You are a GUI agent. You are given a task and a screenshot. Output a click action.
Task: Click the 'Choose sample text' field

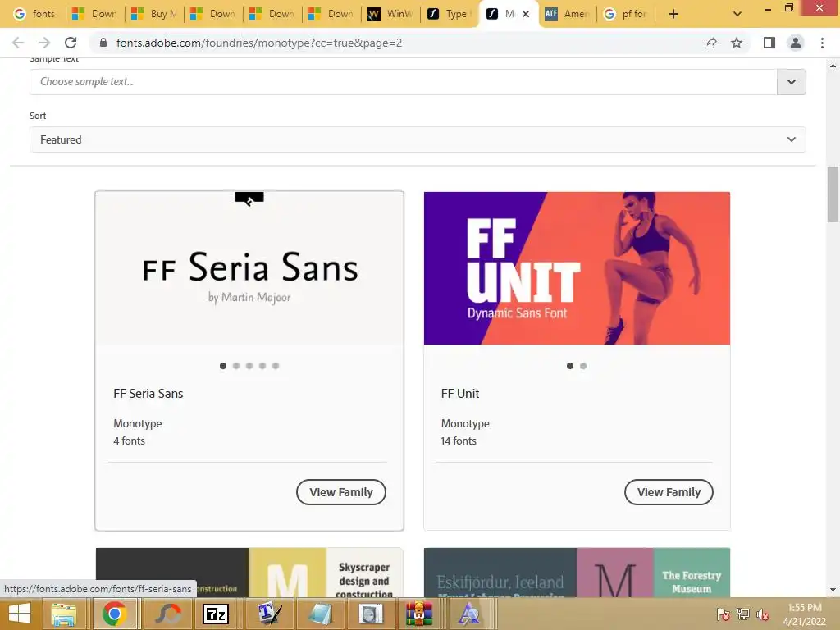[x=403, y=82]
